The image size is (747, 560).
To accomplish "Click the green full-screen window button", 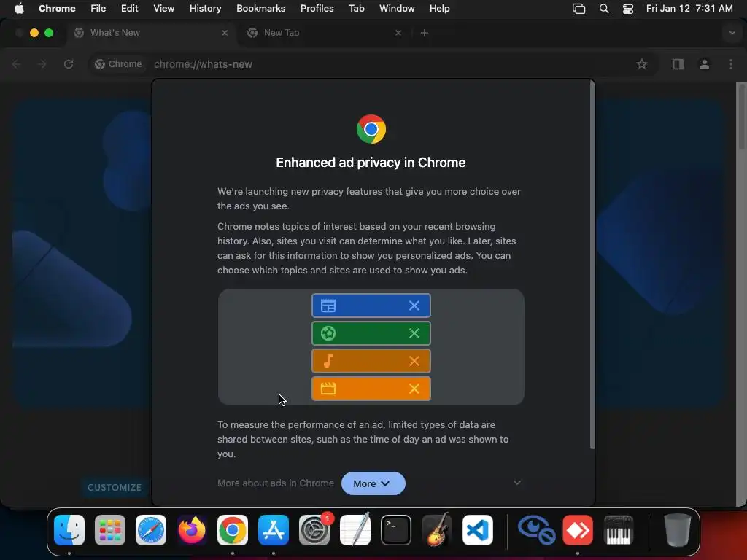I will pyautogui.click(x=49, y=33).
